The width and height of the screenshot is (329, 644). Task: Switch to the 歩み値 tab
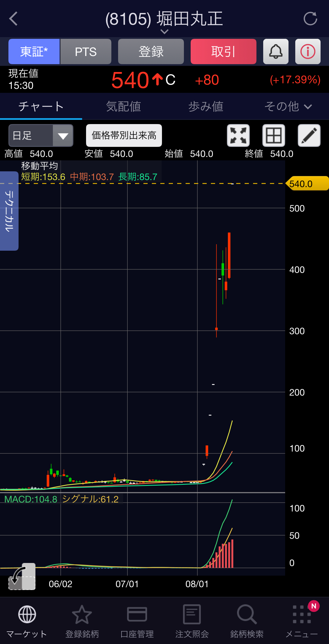(206, 106)
